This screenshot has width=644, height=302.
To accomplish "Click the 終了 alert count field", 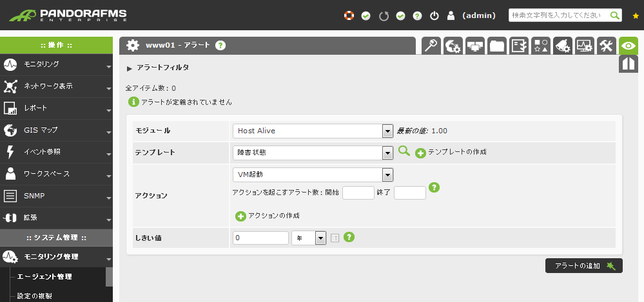I will (410, 193).
